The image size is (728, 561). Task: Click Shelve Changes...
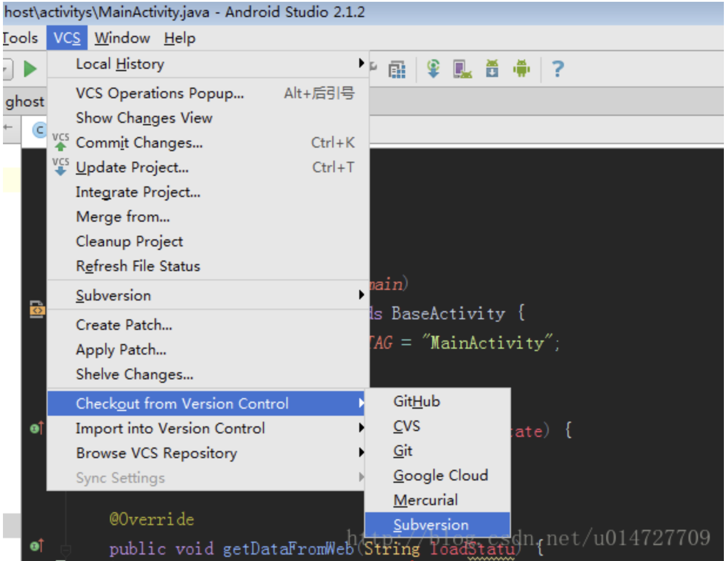pos(208,374)
